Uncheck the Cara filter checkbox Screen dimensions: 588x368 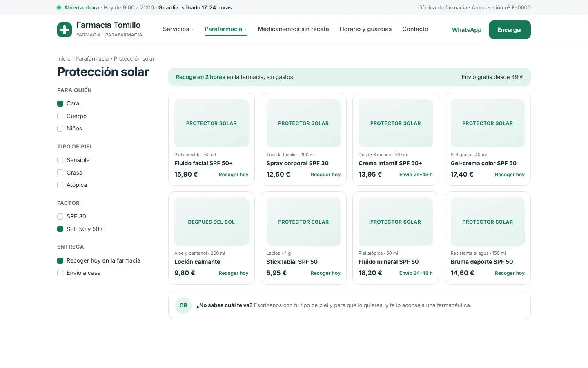tap(60, 103)
